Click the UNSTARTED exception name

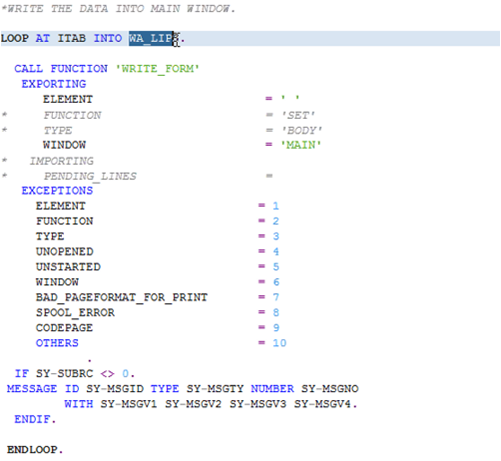68,267
